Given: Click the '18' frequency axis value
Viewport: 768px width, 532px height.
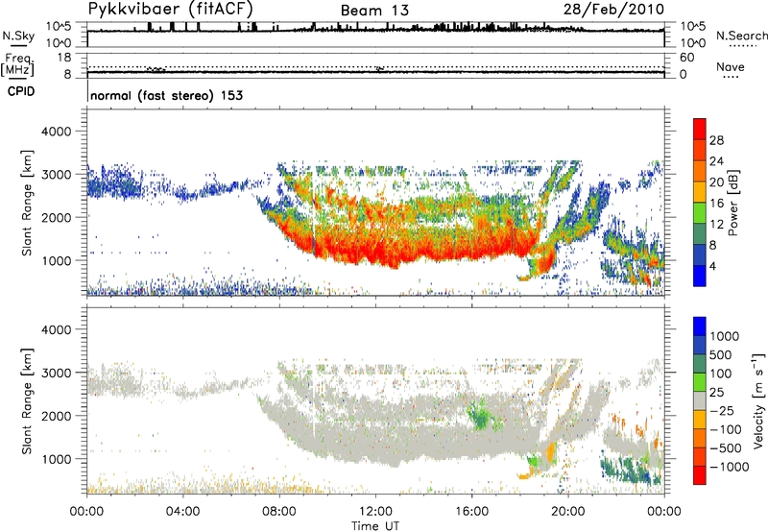Looking at the screenshot, I should pos(64,58).
